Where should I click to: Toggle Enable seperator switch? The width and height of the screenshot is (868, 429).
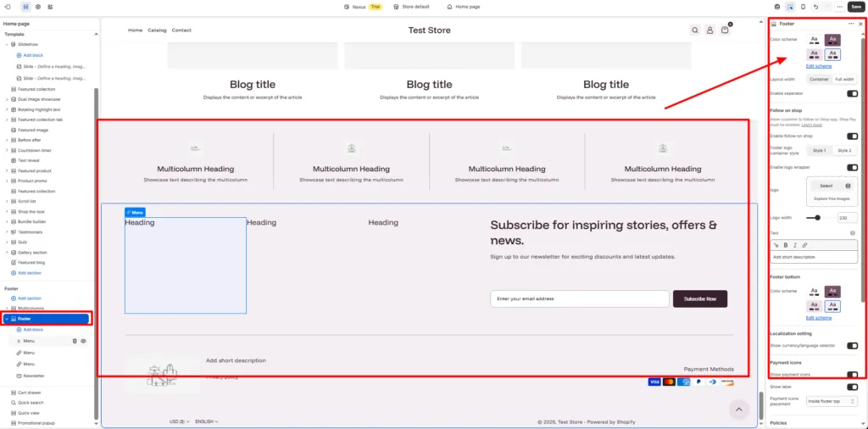click(x=853, y=93)
